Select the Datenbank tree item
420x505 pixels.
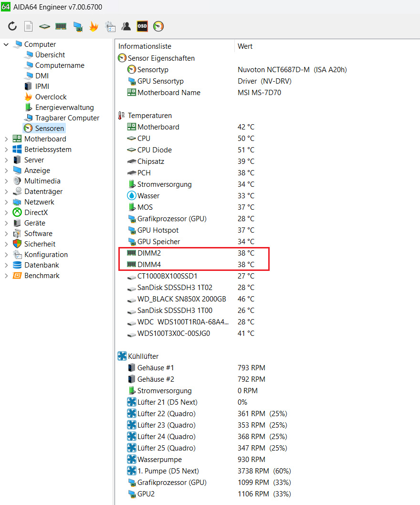(x=42, y=265)
